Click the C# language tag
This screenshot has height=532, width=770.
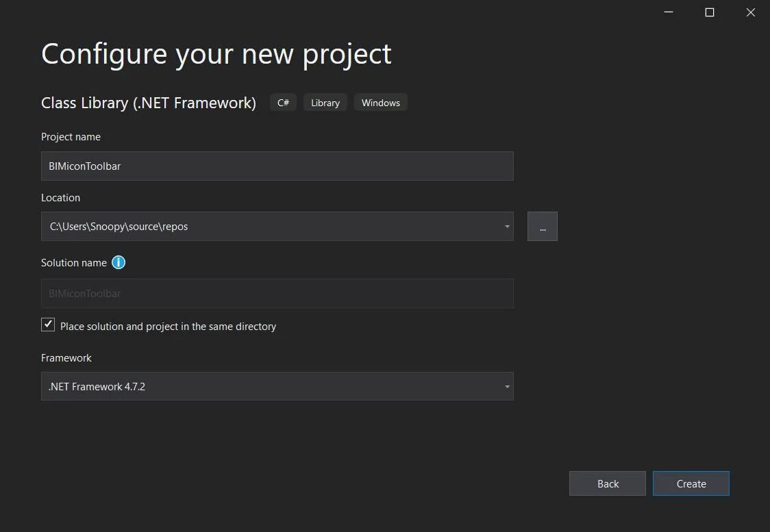[283, 103]
